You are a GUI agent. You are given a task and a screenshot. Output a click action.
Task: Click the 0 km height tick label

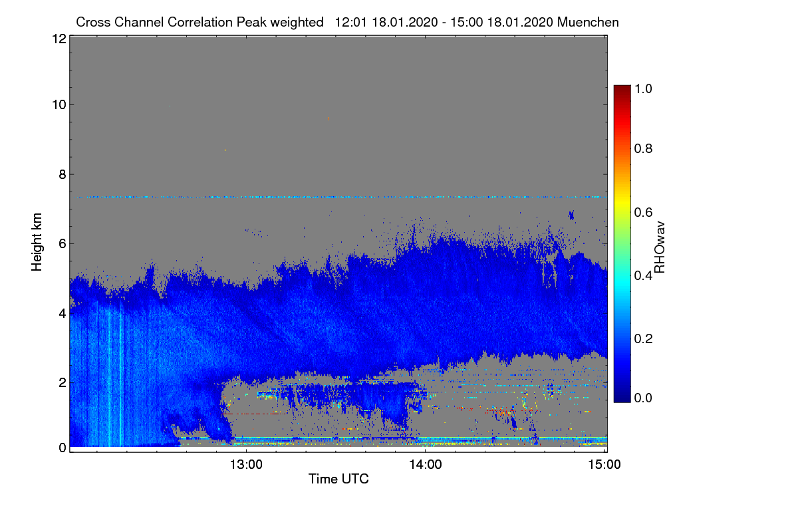[x=62, y=448]
